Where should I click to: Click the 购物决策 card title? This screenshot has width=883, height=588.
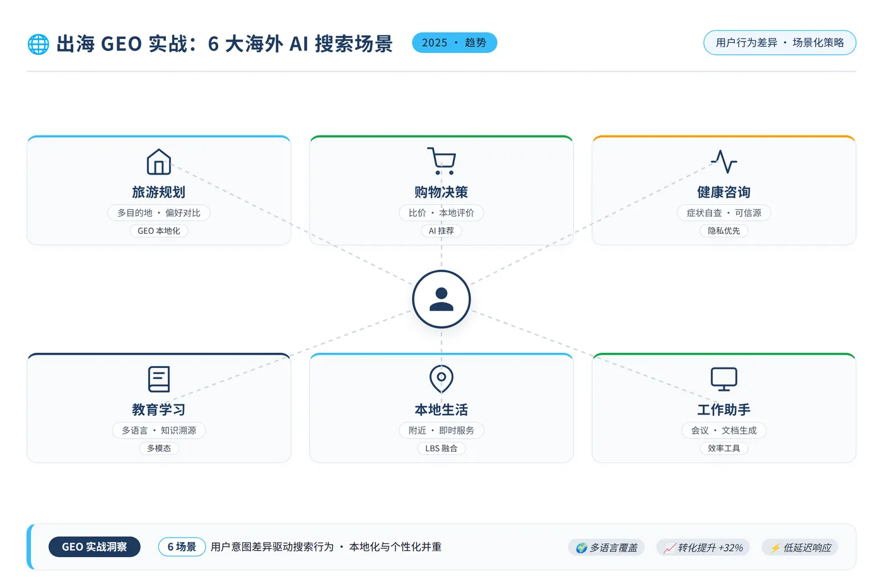pyautogui.click(x=441, y=192)
